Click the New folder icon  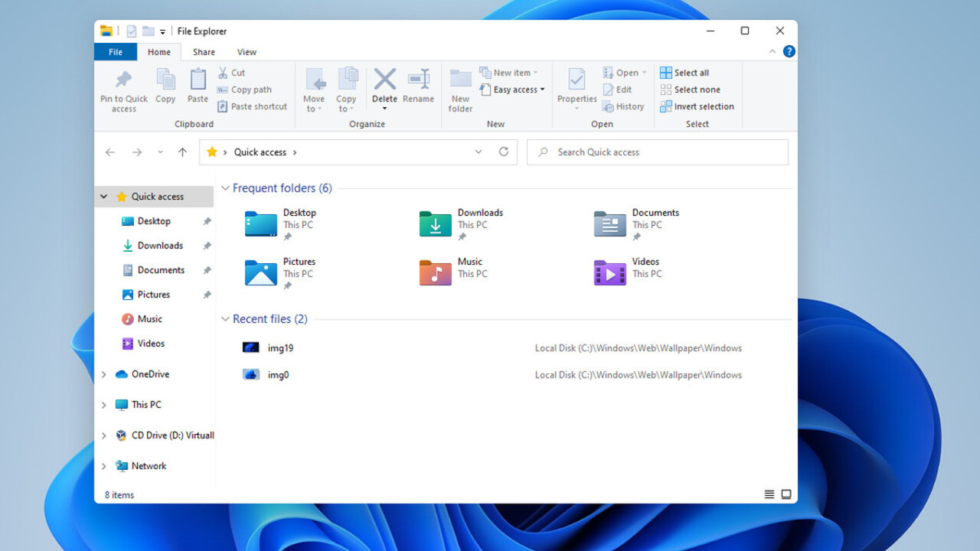click(x=460, y=80)
